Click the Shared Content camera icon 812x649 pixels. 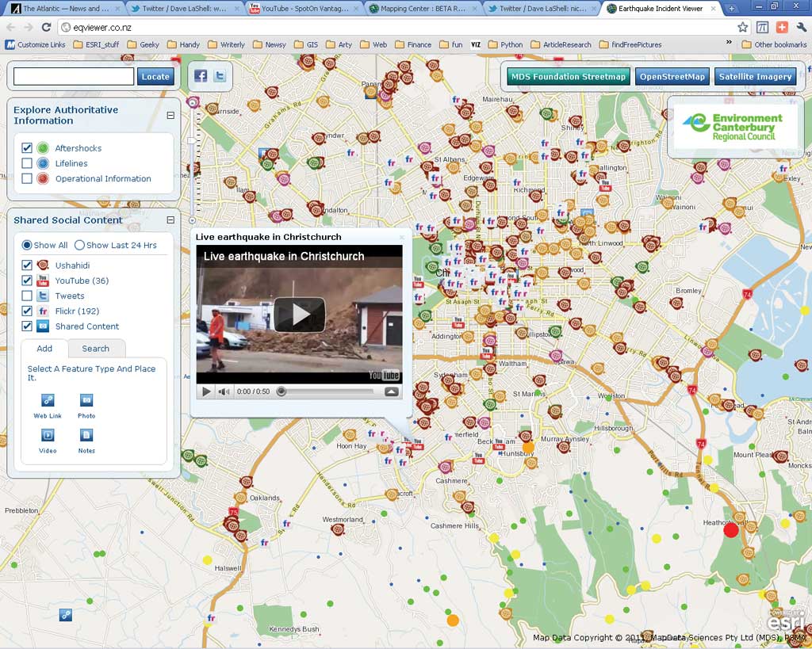[43, 326]
